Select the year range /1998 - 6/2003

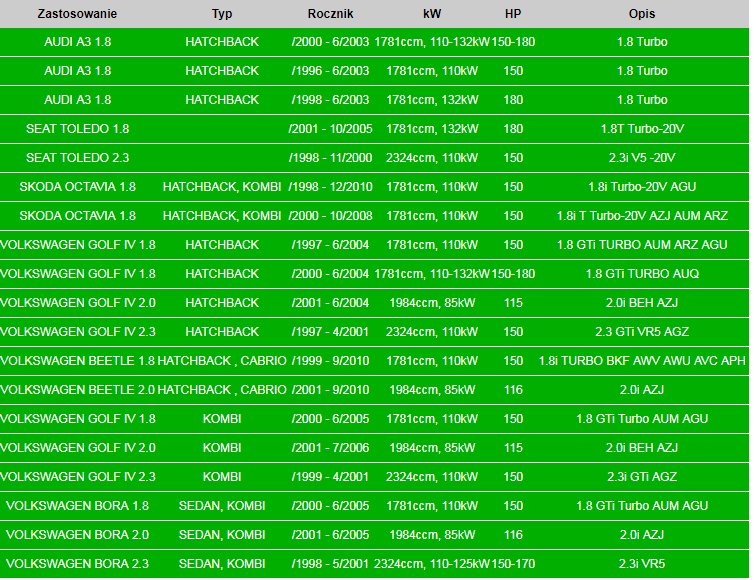(x=330, y=100)
